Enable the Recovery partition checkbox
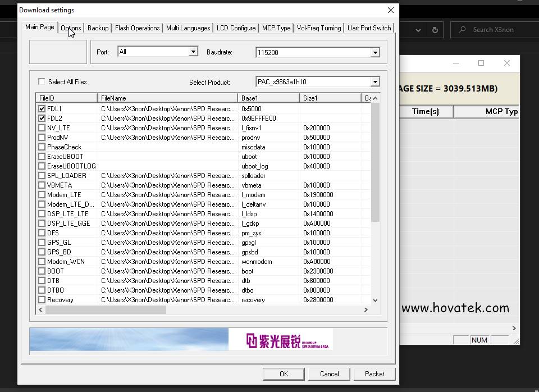 coord(42,299)
